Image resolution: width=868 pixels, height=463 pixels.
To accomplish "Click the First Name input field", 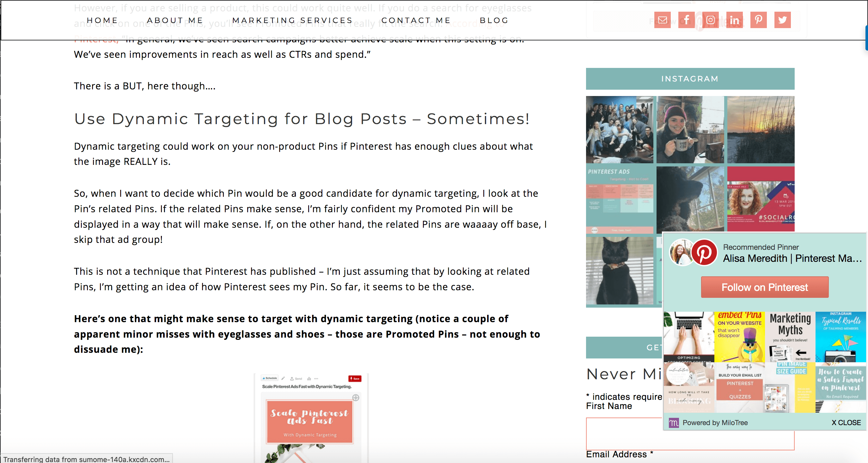I will point(624,433).
